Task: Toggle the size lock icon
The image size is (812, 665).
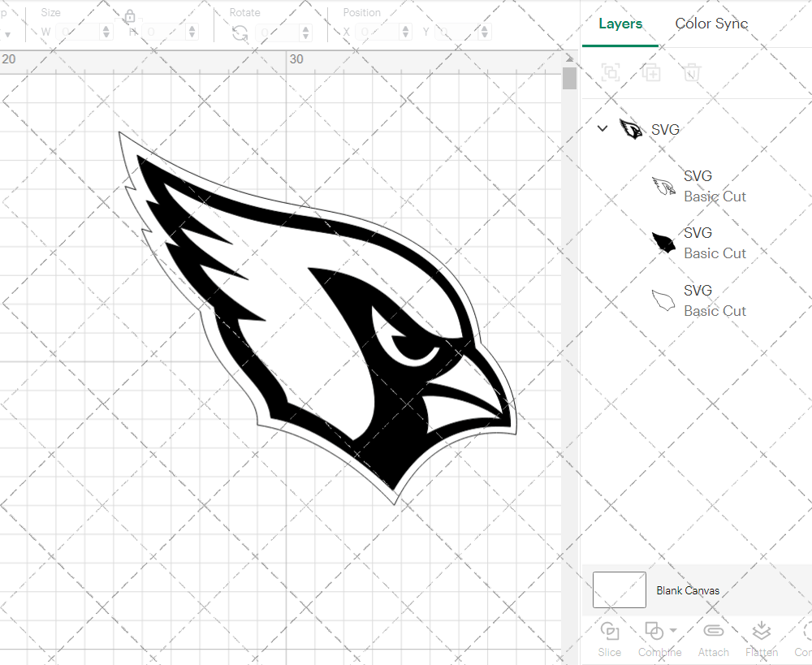Action: pos(129,16)
